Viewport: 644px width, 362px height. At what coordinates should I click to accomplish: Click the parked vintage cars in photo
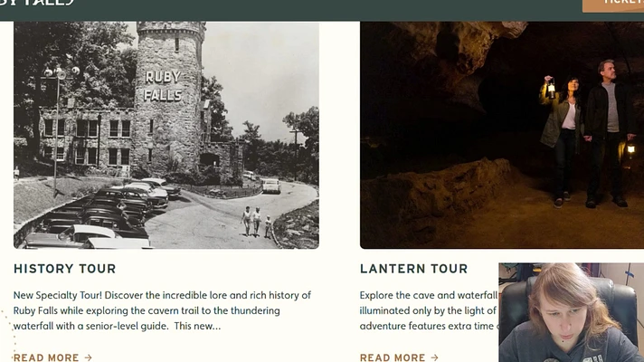point(103,214)
